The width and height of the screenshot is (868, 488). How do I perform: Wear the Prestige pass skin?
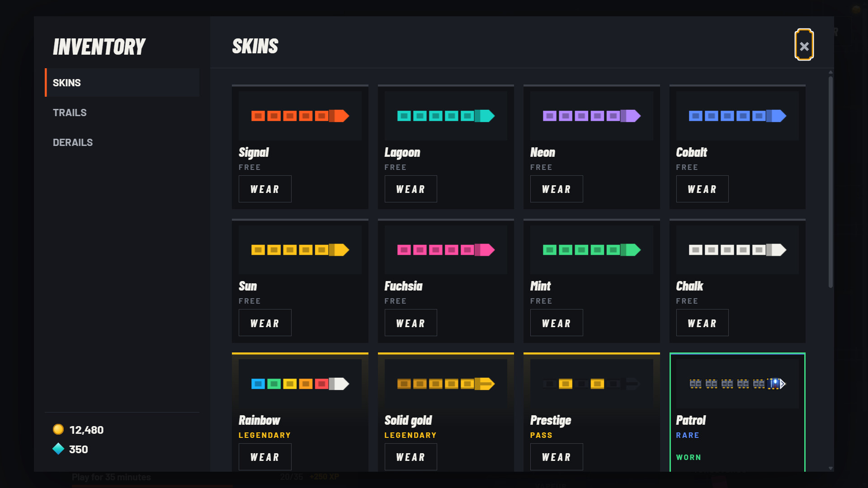[557, 457]
